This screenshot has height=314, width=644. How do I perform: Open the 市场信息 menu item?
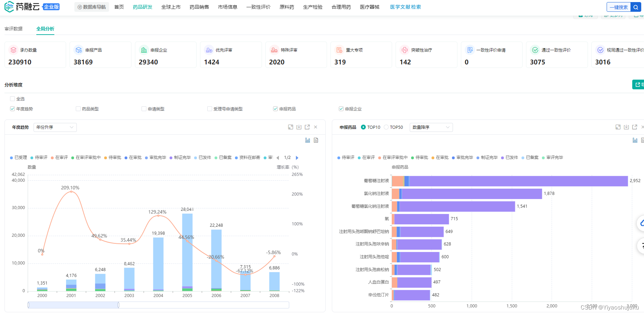click(x=228, y=7)
